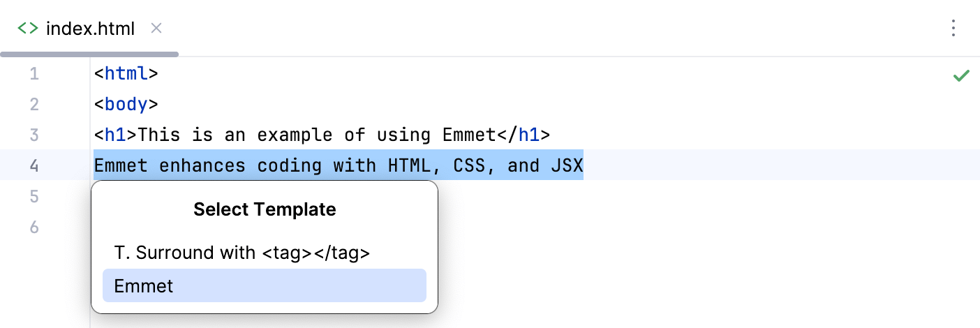980x328 pixels.
Task: Click the closing h1 tag
Action: point(524,135)
